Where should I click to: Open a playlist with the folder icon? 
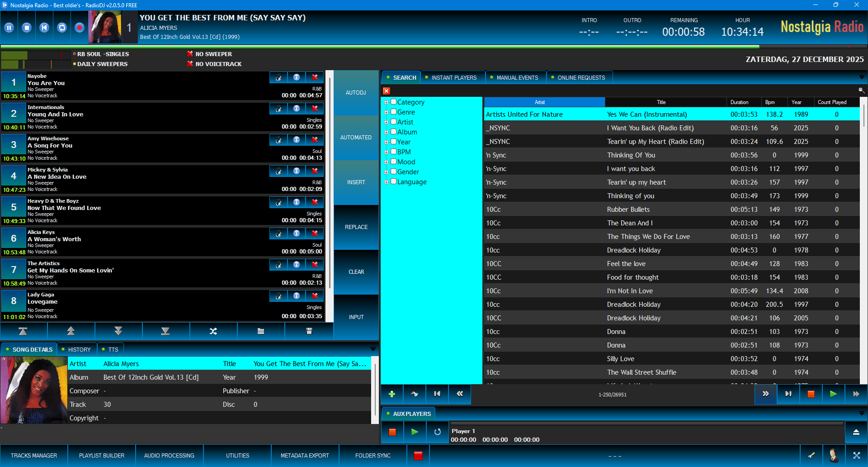[261, 331]
